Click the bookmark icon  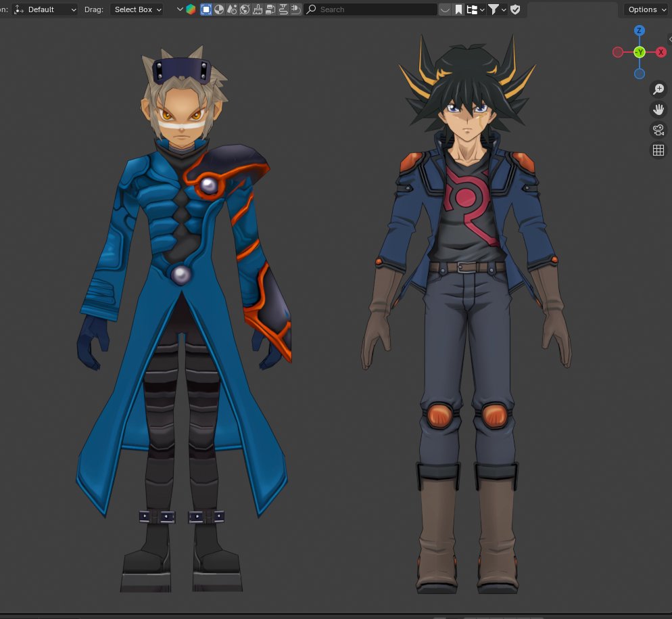point(458,9)
